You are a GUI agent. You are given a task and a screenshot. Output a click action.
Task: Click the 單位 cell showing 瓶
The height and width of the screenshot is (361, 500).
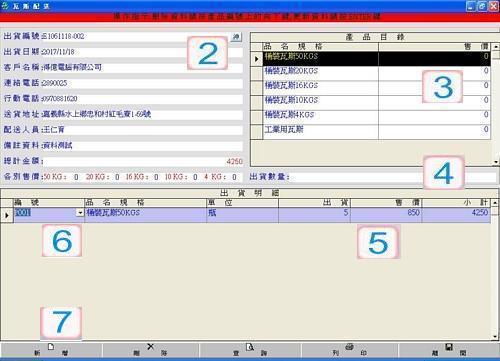[x=242, y=215]
